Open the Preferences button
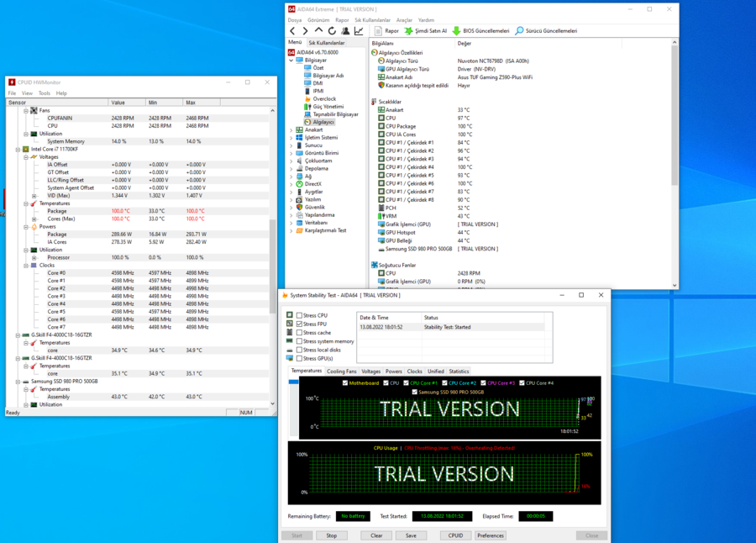Image resolution: width=756 pixels, height=543 pixels. coord(491,535)
